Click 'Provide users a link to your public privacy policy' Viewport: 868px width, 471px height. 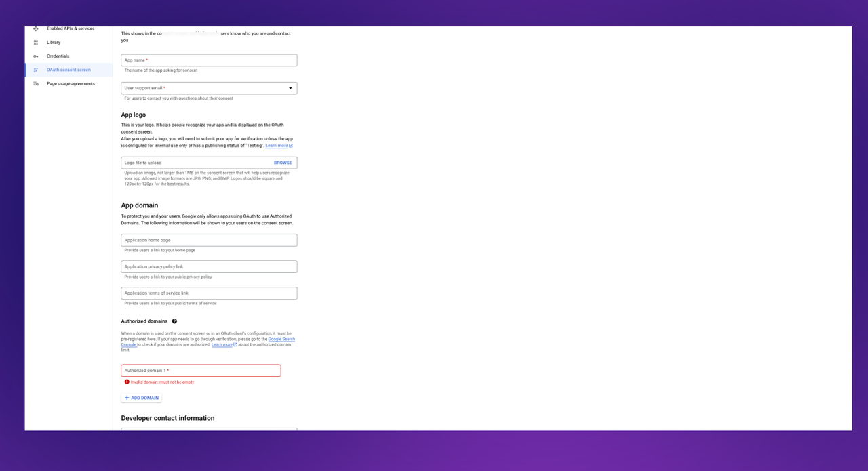pyautogui.click(x=168, y=277)
